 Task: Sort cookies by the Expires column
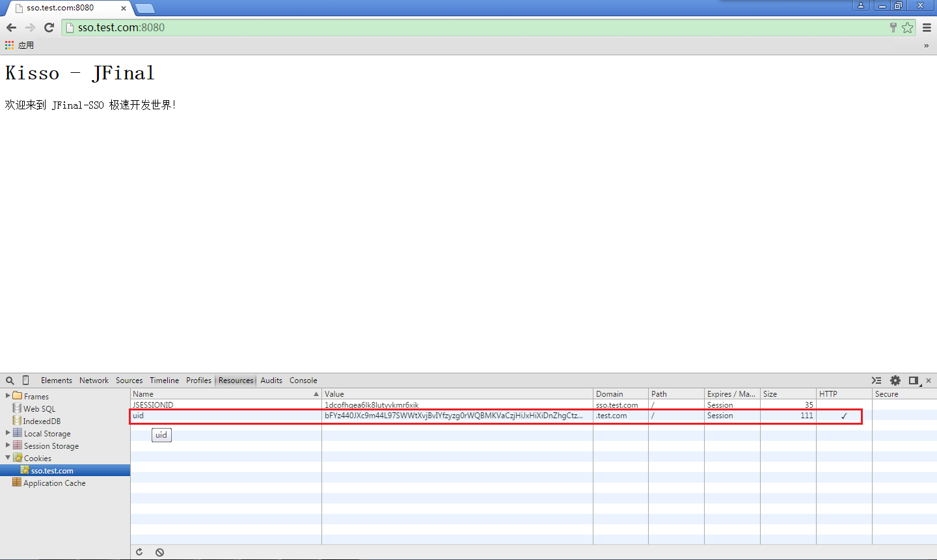[x=732, y=393]
